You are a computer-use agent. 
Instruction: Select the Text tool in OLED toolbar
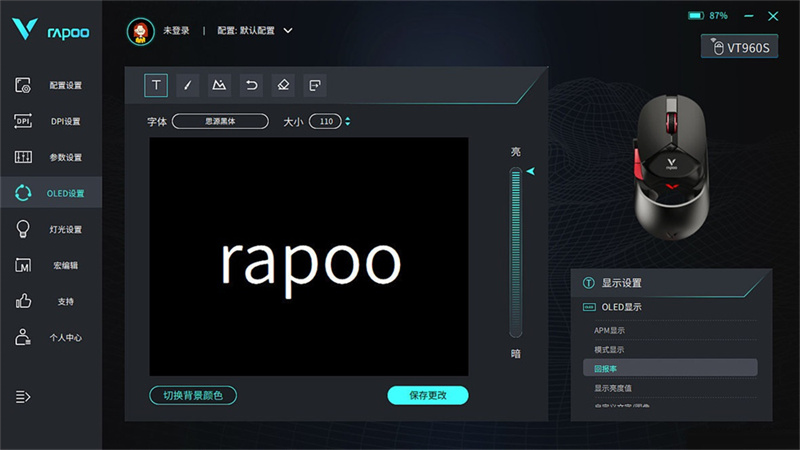click(x=156, y=85)
